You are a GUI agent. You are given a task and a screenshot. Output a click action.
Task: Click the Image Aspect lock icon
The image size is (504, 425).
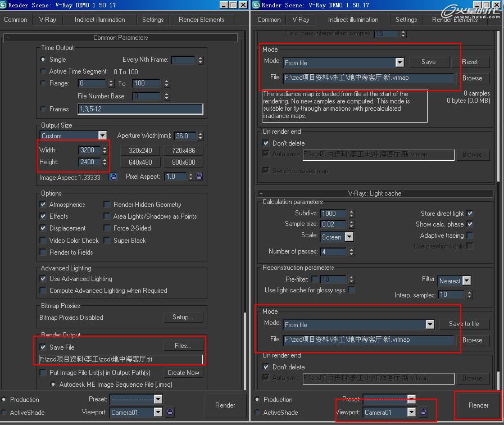114,177
